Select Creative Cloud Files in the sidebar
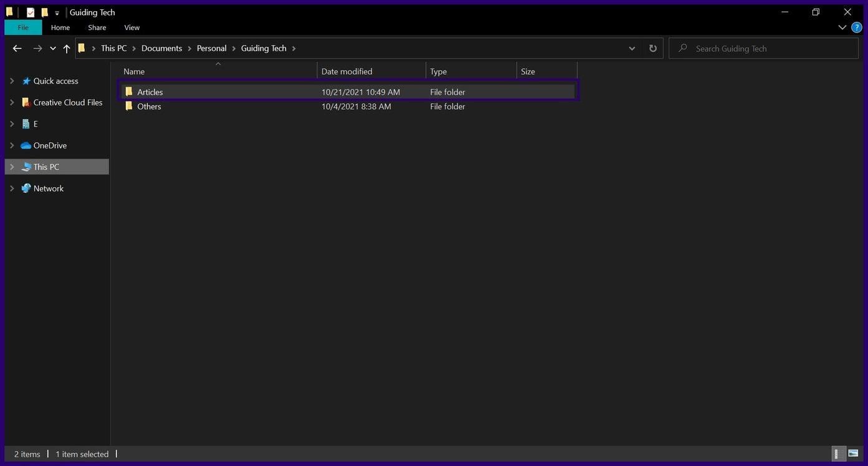 tap(68, 102)
